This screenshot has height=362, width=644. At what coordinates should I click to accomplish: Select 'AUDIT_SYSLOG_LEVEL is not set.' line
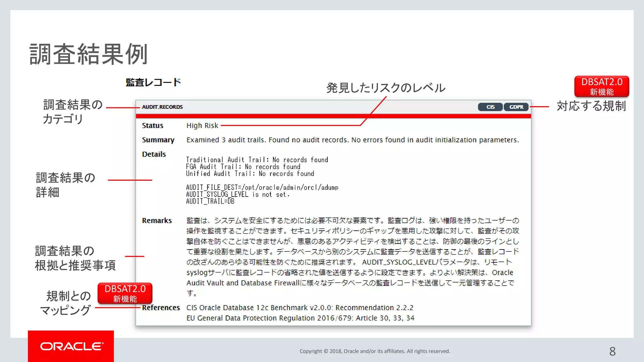(238, 194)
